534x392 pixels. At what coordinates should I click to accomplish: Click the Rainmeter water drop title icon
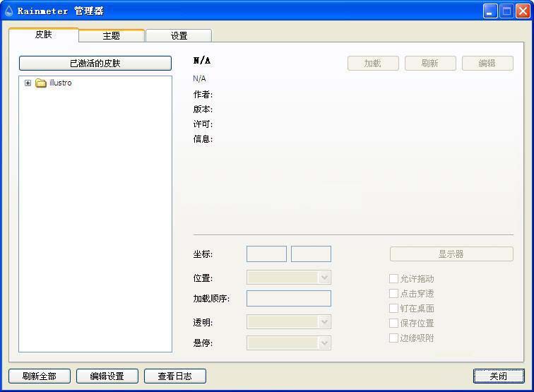pos(9,11)
